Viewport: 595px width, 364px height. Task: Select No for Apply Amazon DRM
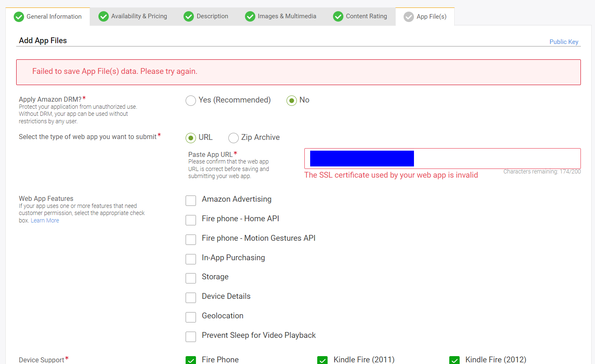pos(291,100)
